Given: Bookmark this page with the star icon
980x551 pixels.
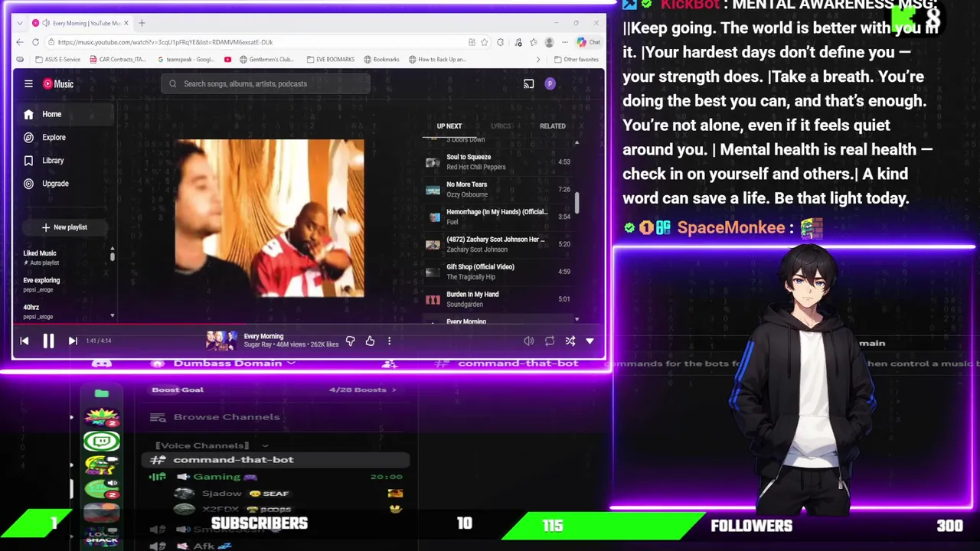Looking at the screenshot, I should click(485, 42).
